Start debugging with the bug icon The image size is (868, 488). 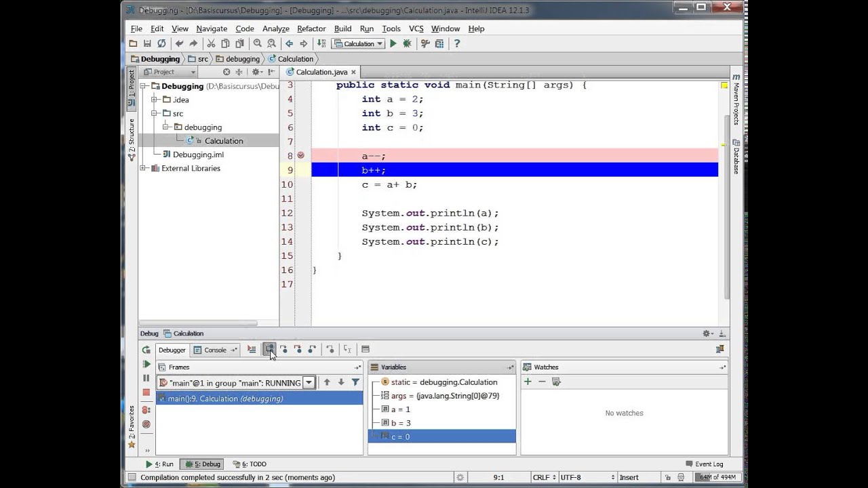[407, 43]
